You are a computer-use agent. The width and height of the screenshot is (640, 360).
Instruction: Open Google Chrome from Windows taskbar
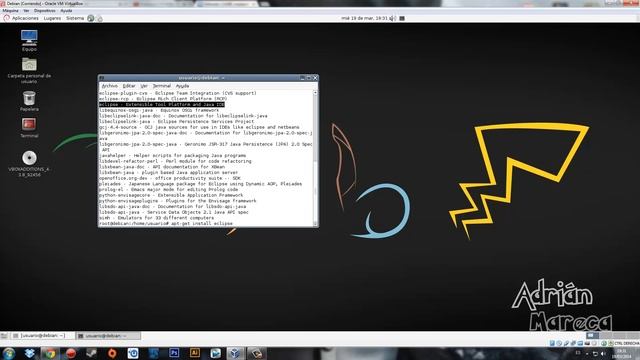point(50,353)
